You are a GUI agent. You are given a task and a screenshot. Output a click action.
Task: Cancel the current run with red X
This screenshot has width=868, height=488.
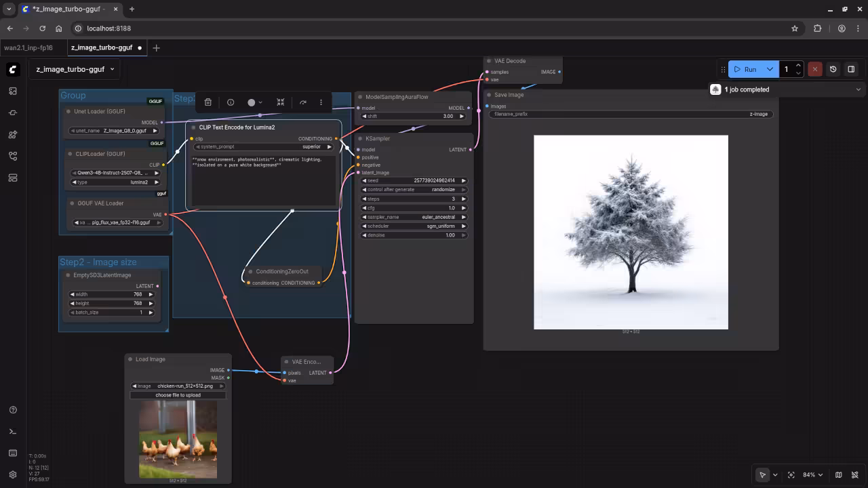click(x=815, y=69)
